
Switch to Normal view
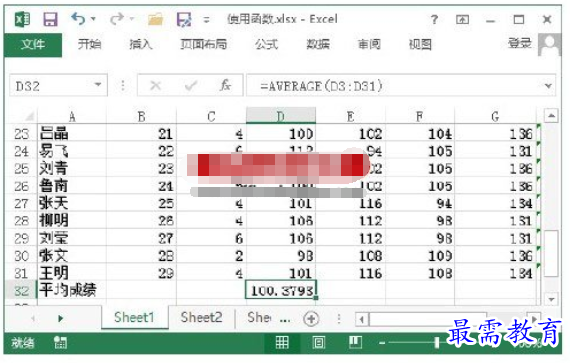(282, 342)
